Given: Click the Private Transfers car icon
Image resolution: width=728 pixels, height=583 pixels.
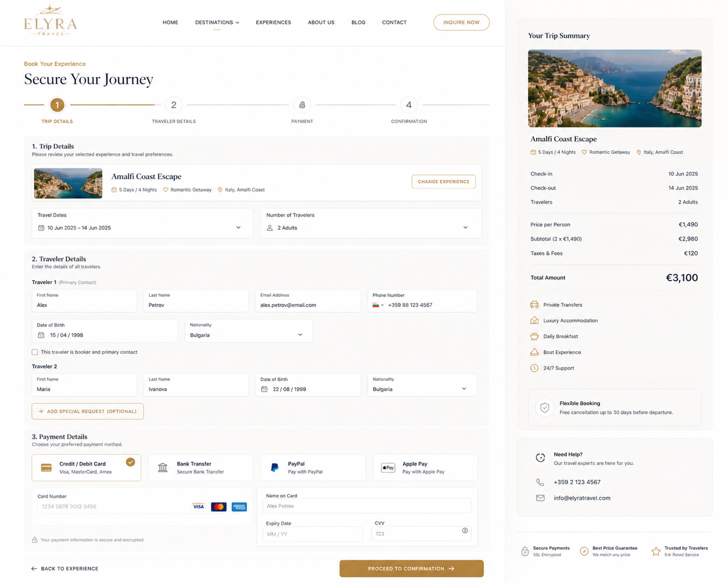Looking at the screenshot, I should pos(534,305).
